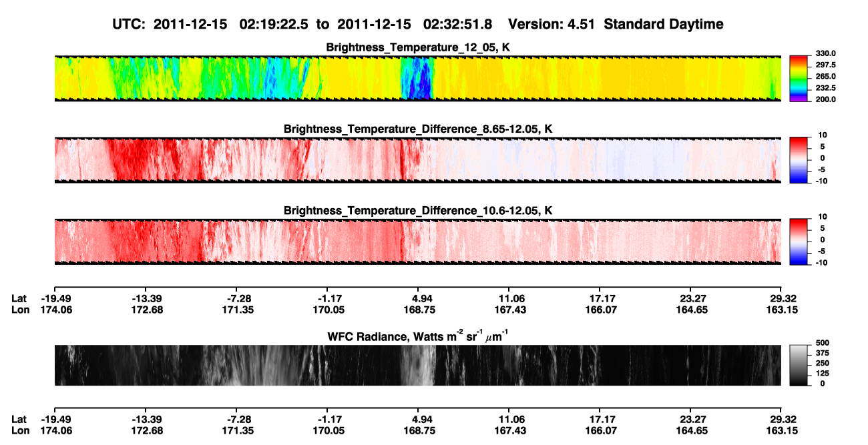Click the 10.6-12.05 difference image strip
Screen dimensions: 868x445
pos(418,242)
